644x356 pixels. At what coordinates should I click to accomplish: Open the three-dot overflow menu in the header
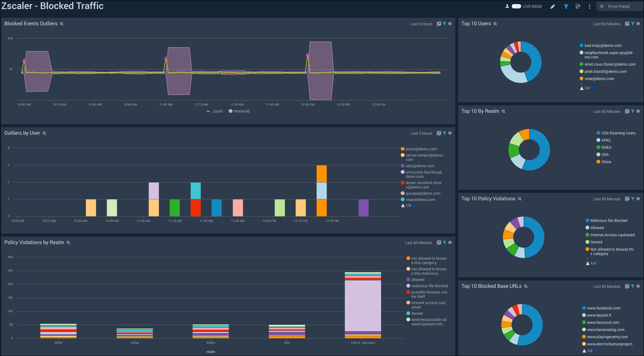point(589,6)
